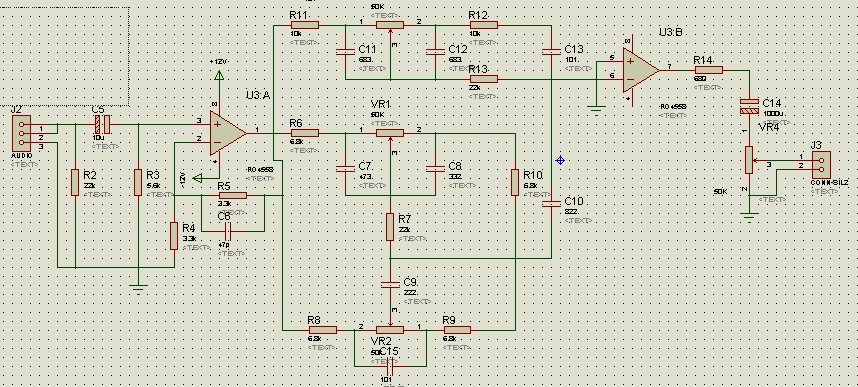Select capacitor C9
Viewport: 858px width, 387px height.
click(x=390, y=285)
